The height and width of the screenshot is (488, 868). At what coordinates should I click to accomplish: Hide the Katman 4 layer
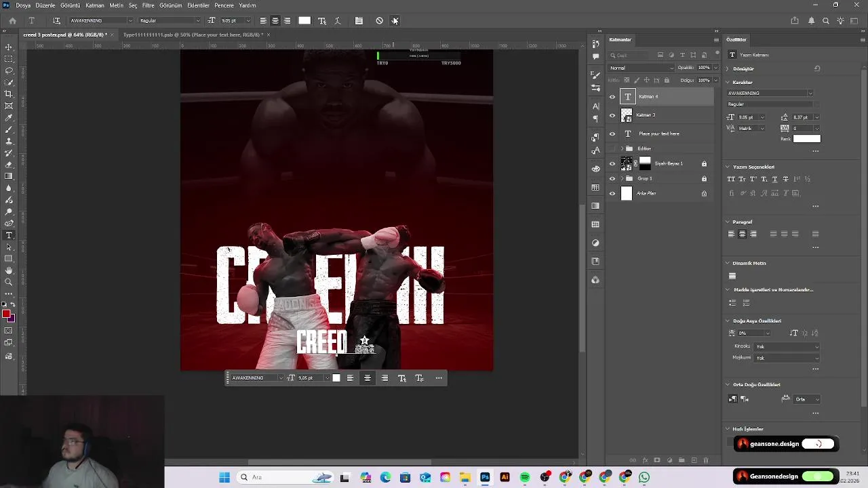click(612, 97)
